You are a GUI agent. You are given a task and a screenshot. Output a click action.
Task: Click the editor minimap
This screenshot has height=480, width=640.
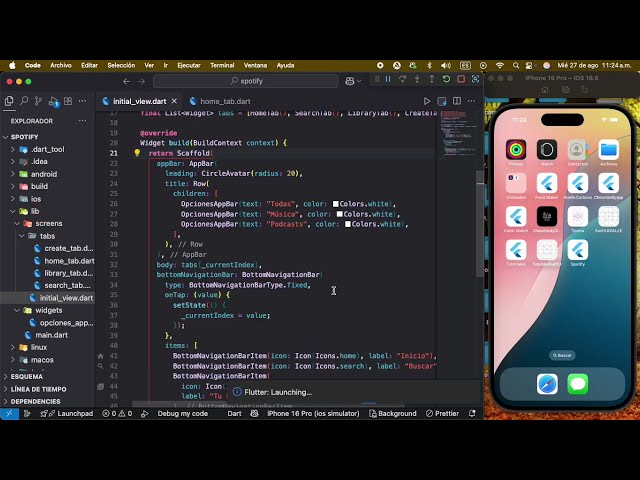(x=458, y=135)
